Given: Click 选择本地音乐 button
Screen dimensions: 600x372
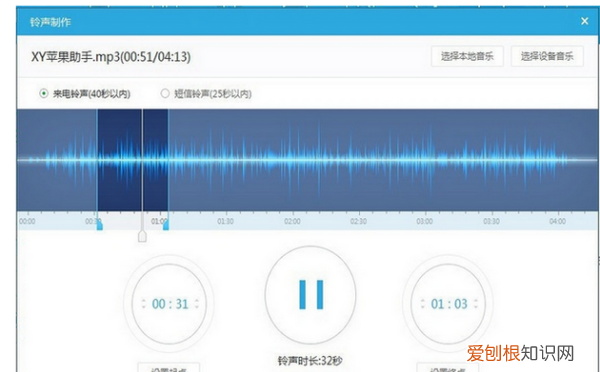Looking at the screenshot, I should coord(467,56).
